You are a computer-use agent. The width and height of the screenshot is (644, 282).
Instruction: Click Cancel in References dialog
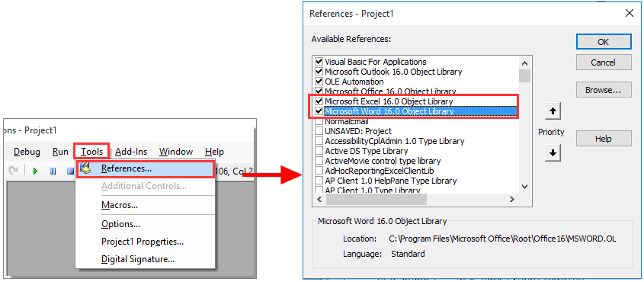(x=604, y=62)
